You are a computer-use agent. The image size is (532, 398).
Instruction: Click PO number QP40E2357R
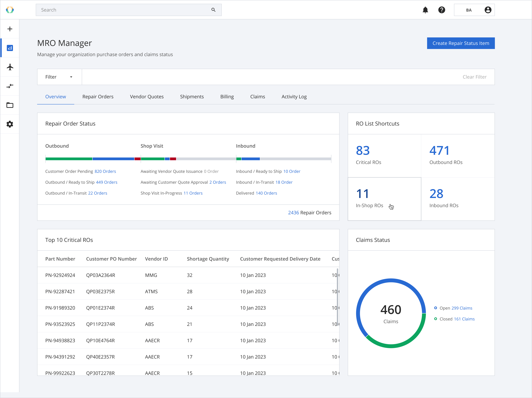(100, 357)
